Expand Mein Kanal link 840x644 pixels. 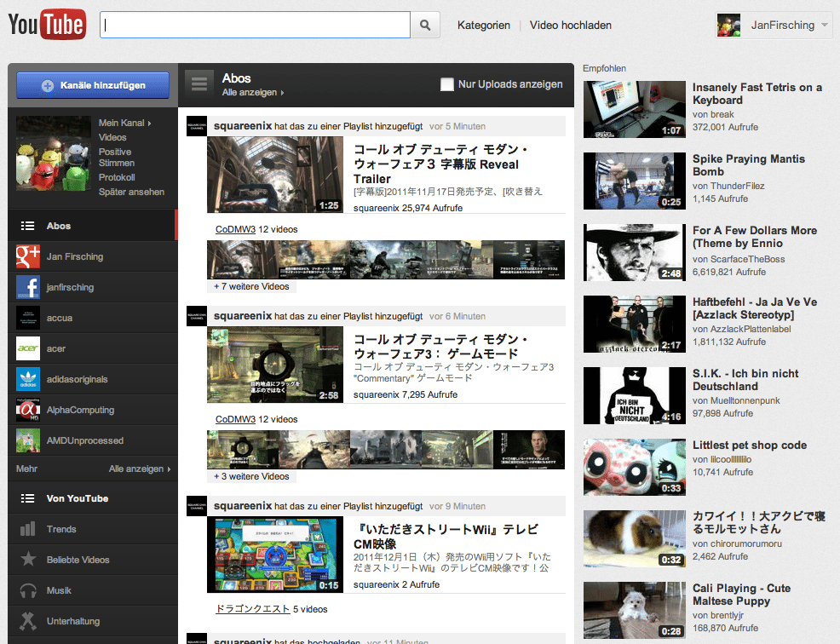coord(125,124)
